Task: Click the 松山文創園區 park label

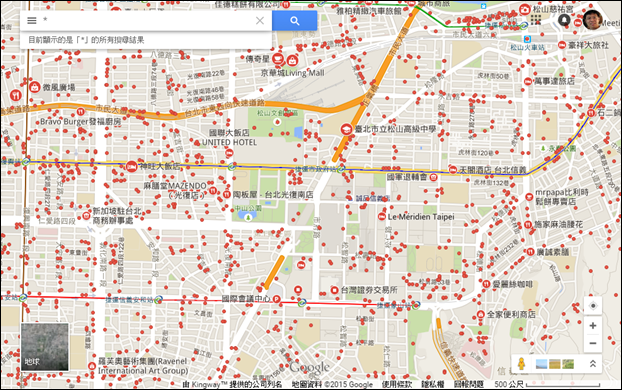Action: (x=277, y=113)
